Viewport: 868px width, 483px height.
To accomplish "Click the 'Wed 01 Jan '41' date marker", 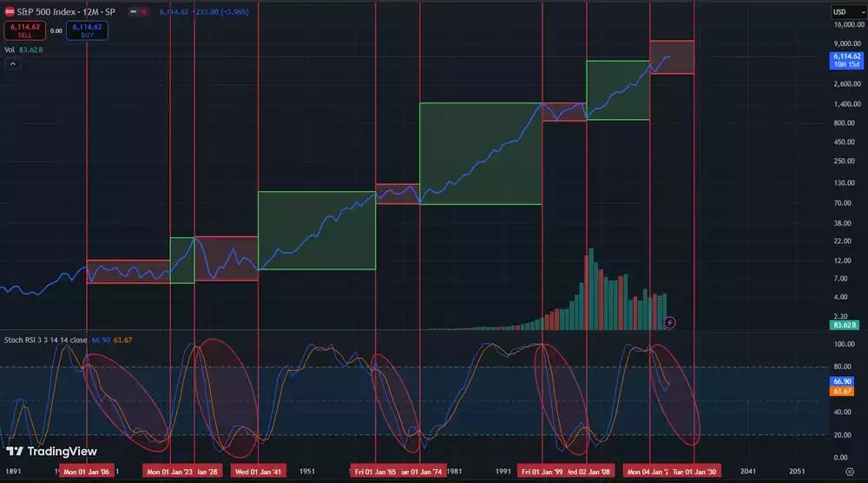I will (x=258, y=472).
